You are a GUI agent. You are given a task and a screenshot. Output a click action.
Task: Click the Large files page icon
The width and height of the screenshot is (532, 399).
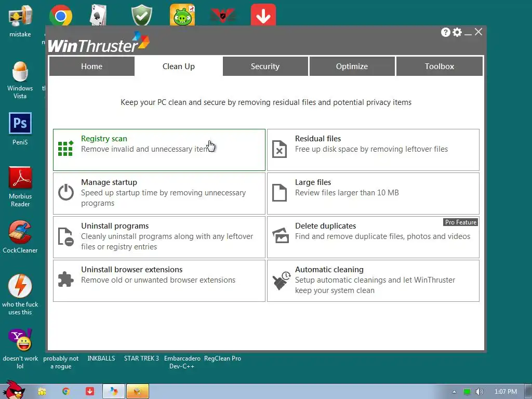tap(280, 193)
